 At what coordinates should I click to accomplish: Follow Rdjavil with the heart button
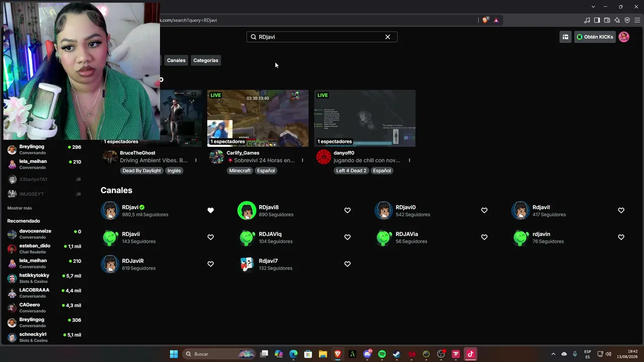click(621, 211)
